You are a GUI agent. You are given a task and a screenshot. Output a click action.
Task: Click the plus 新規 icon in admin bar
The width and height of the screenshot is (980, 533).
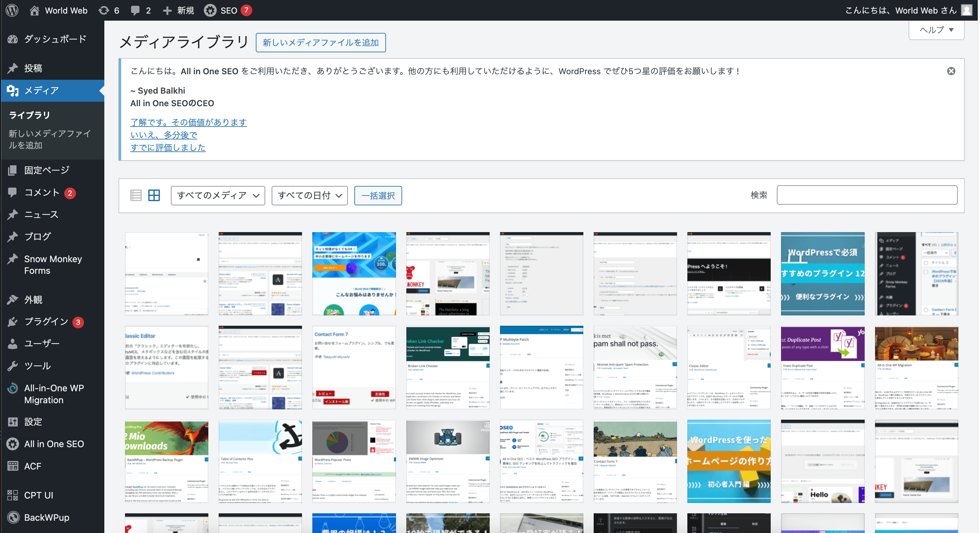[167, 10]
